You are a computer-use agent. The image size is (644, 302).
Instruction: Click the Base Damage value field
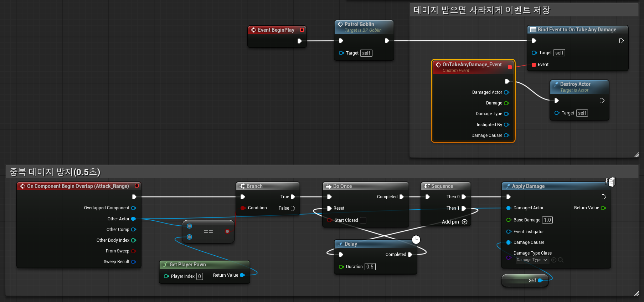click(547, 220)
